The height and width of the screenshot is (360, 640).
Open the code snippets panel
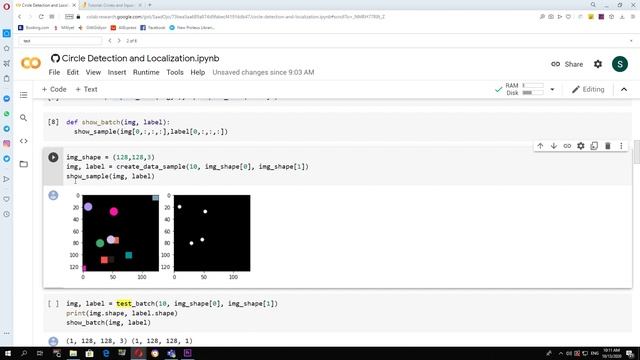click(24, 141)
